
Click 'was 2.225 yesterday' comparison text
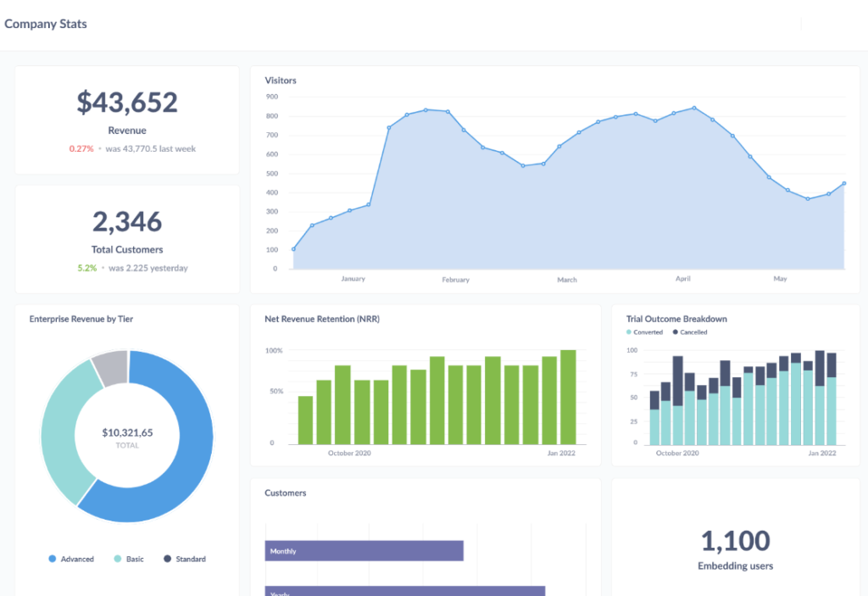148,268
